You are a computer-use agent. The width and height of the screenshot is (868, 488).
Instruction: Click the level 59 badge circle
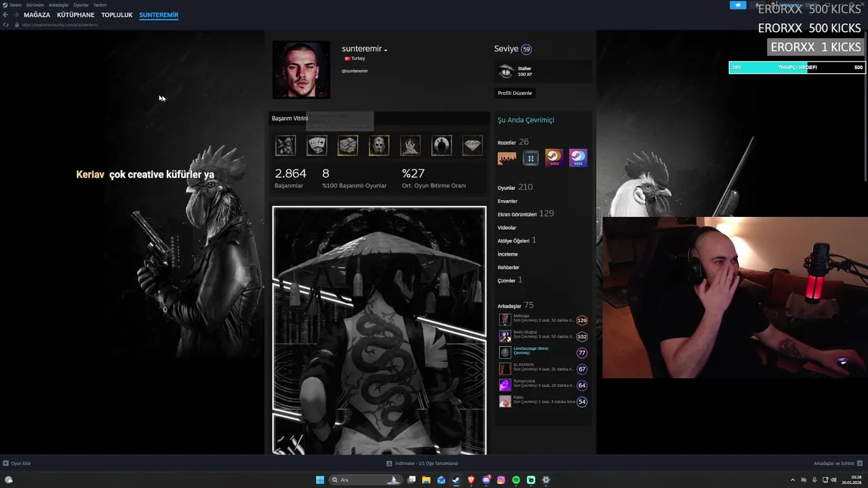click(526, 49)
